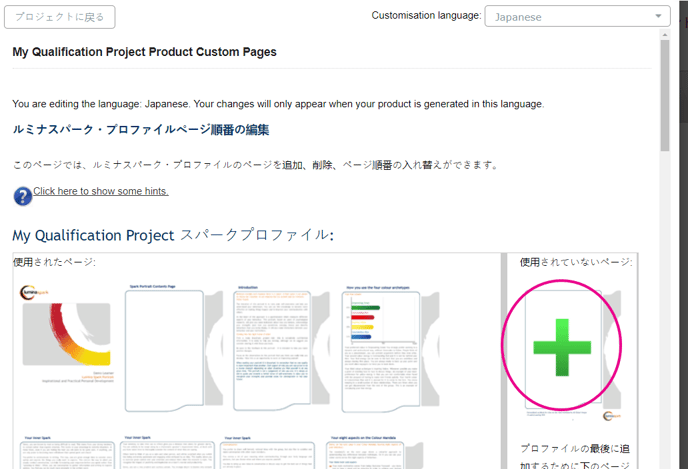Open the Customisation language dropdown

pyautogui.click(x=577, y=16)
